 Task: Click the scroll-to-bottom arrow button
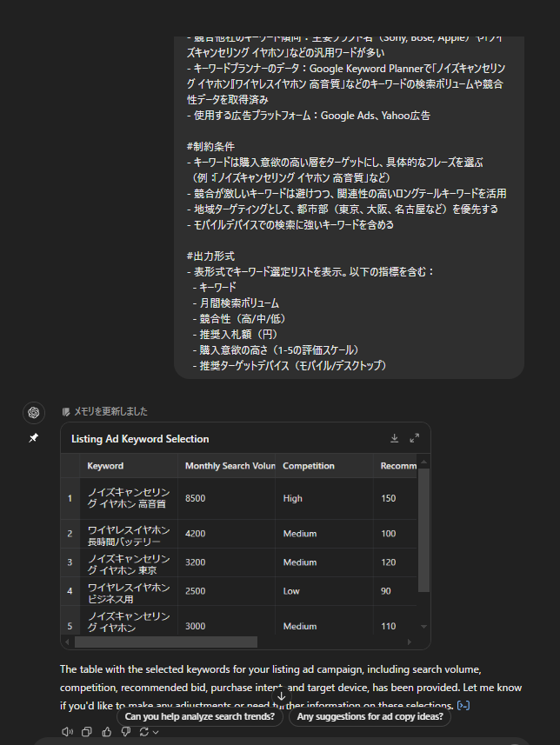click(x=281, y=696)
